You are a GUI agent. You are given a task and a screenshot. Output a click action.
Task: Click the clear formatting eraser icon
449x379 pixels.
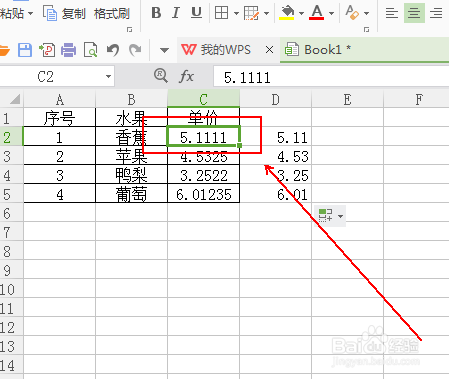[352, 13]
